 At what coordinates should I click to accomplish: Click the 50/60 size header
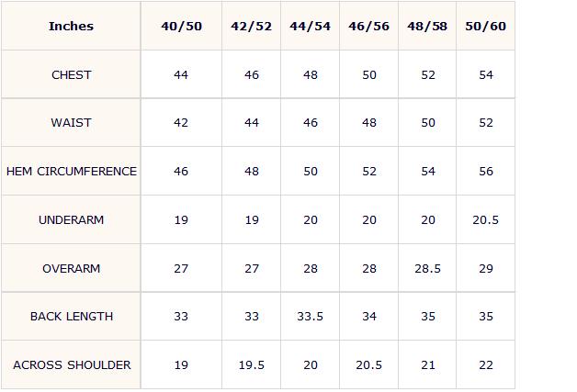pyautogui.click(x=486, y=26)
